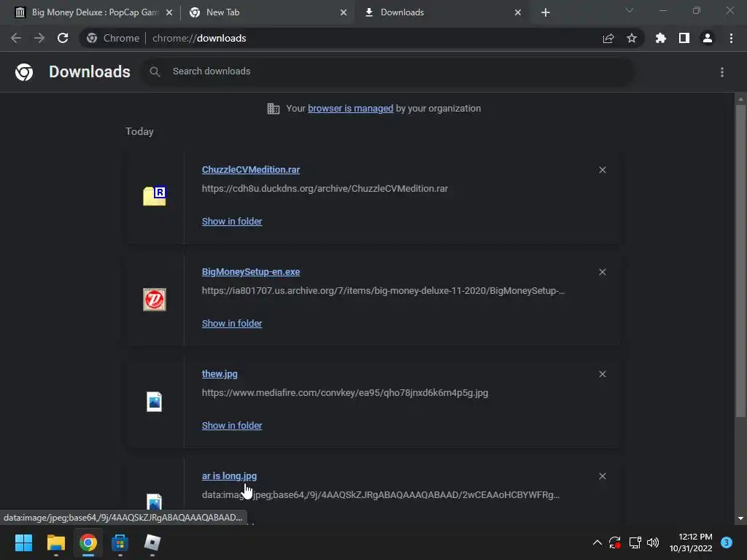Share this page via the share icon

pos(608,38)
